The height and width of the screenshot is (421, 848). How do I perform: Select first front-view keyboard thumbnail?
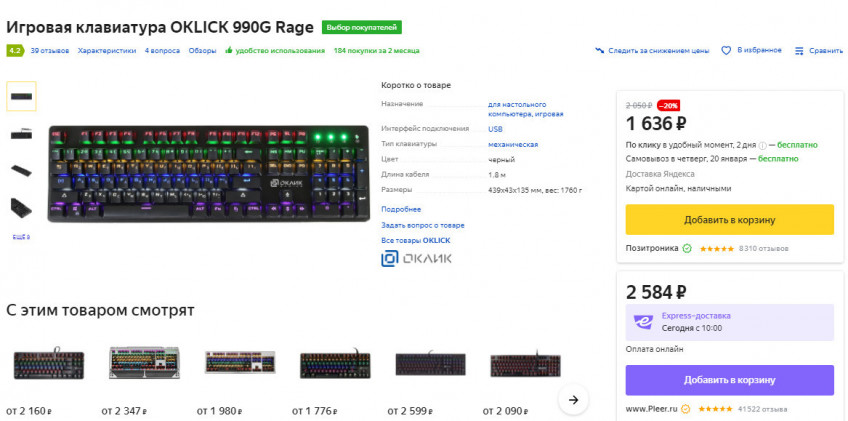pos(21,96)
